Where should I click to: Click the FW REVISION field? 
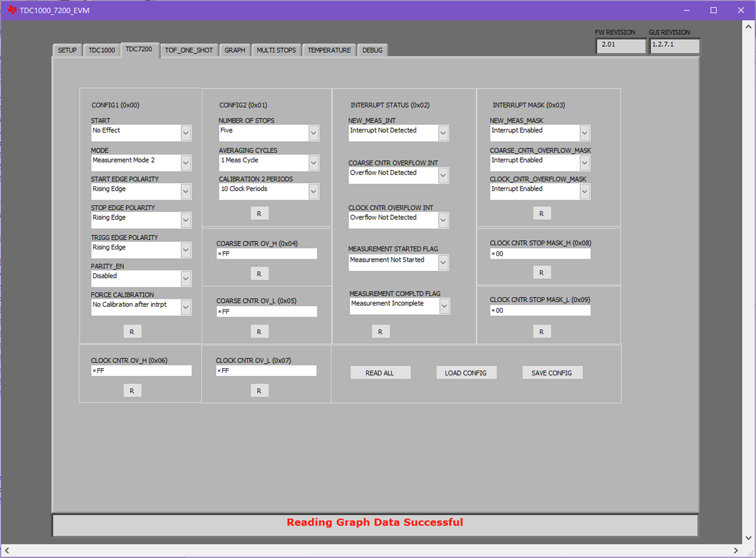pyautogui.click(x=621, y=45)
